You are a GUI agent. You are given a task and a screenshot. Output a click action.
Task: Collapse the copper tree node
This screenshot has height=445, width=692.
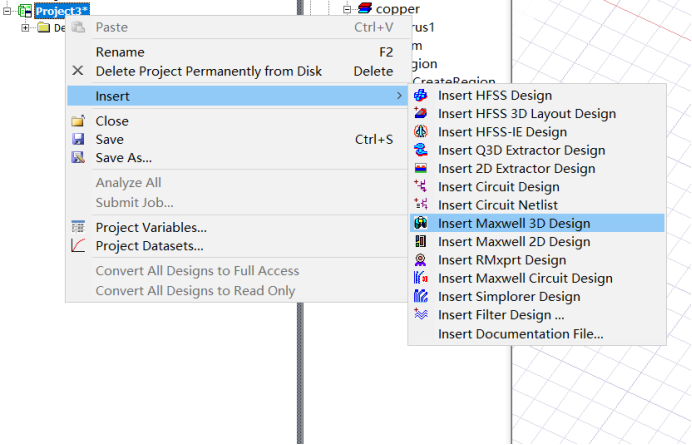(x=347, y=9)
